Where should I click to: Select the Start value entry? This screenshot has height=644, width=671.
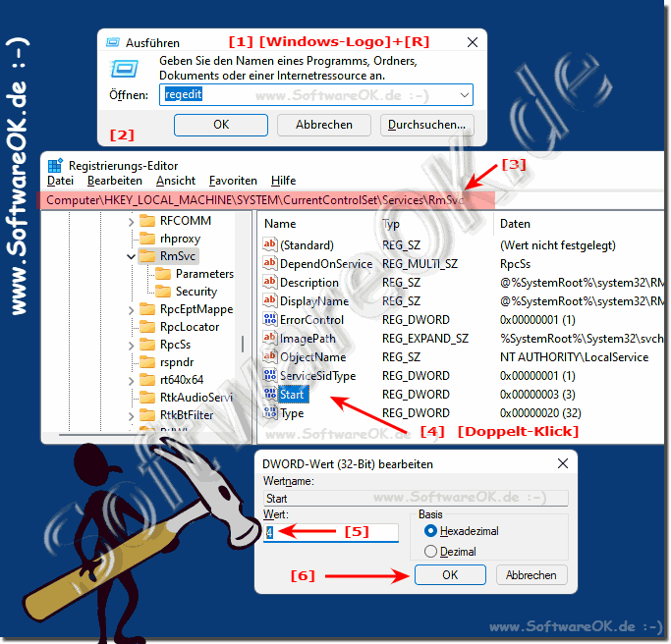(292, 395)
